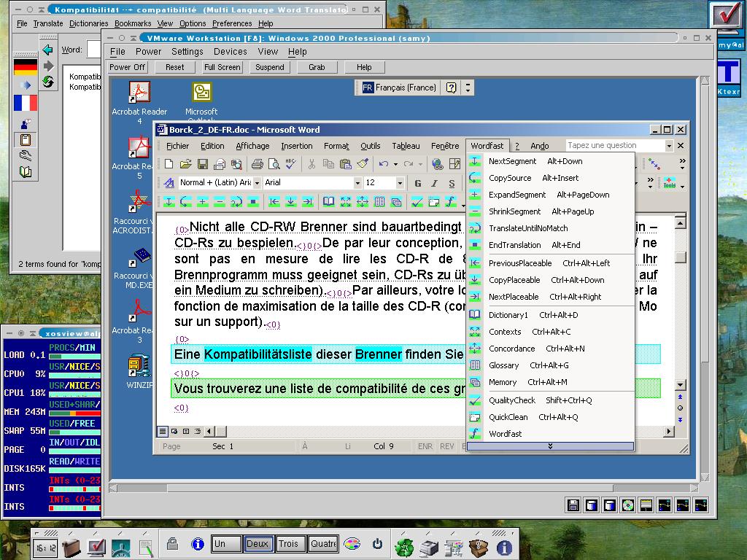Click the Save floppy icon in Word toolbar
This screenshot has width=747, height=560.
(203, 164)
